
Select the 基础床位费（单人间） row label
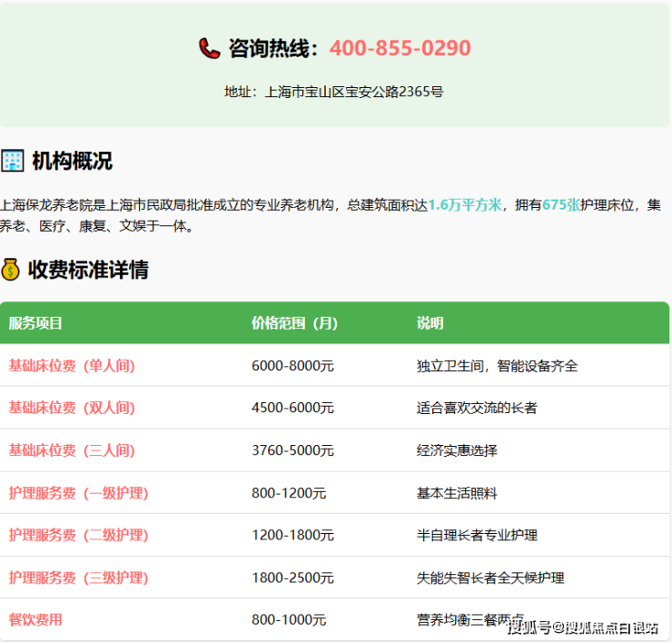coord(72,366)
